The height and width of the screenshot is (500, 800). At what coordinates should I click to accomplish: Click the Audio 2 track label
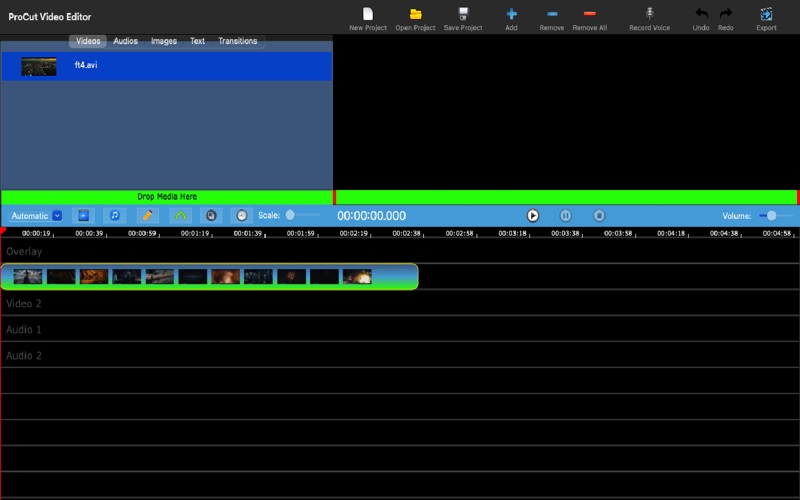[23, 356]
